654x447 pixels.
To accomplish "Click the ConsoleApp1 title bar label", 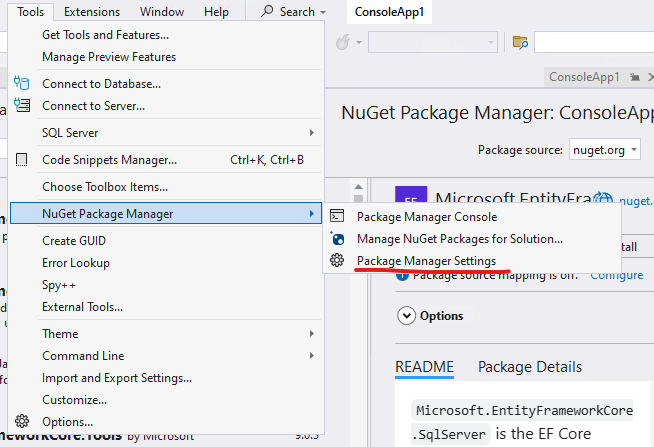I will [x=389, y=12].
